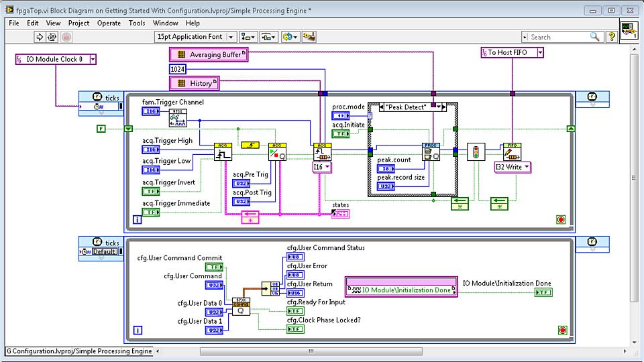
Task: Expand the To Host FIFO dropdown
Action: click(x=540, y=52)
